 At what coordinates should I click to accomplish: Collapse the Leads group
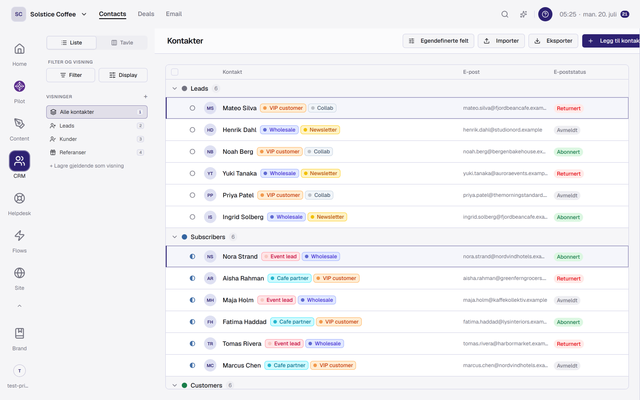pyautogui.click(x=175, y=89)
